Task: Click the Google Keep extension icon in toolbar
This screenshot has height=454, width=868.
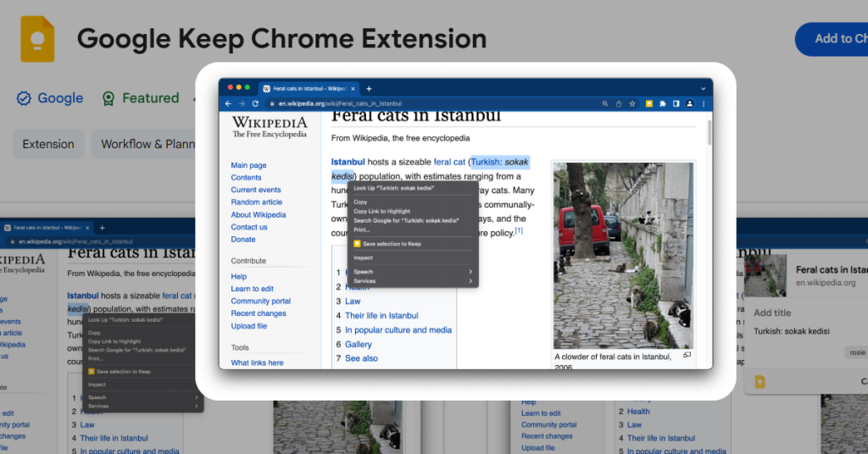Action: pyautogui.click(x=649, y=103)
